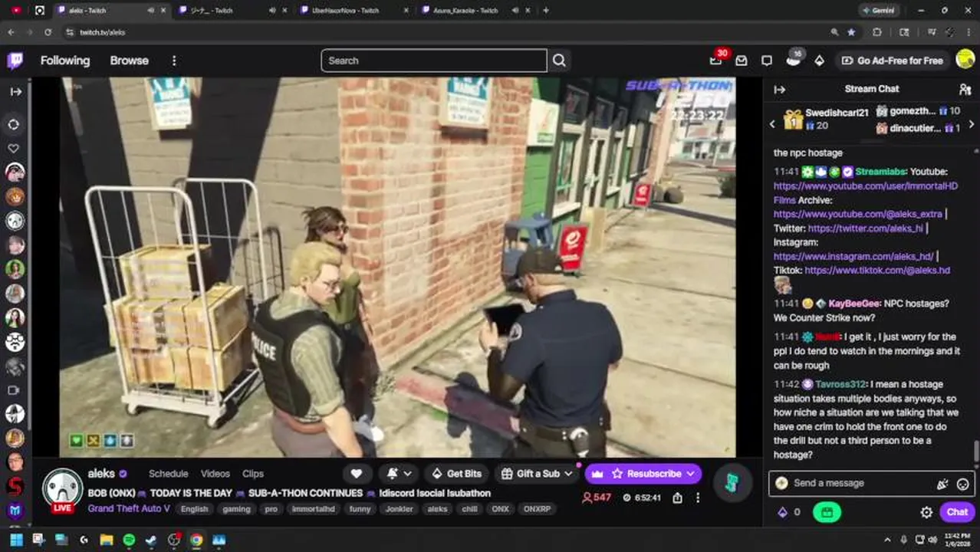The image size is (980, 552).
Task: Switch to the UberHaxorNova - Twitch tab
Action: (345, 11)
